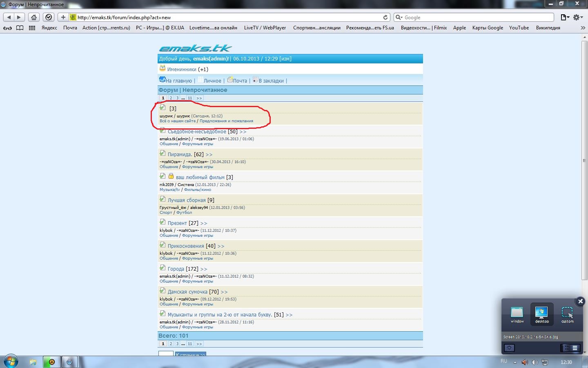Open the Safari settings gear dropdown

578,17
